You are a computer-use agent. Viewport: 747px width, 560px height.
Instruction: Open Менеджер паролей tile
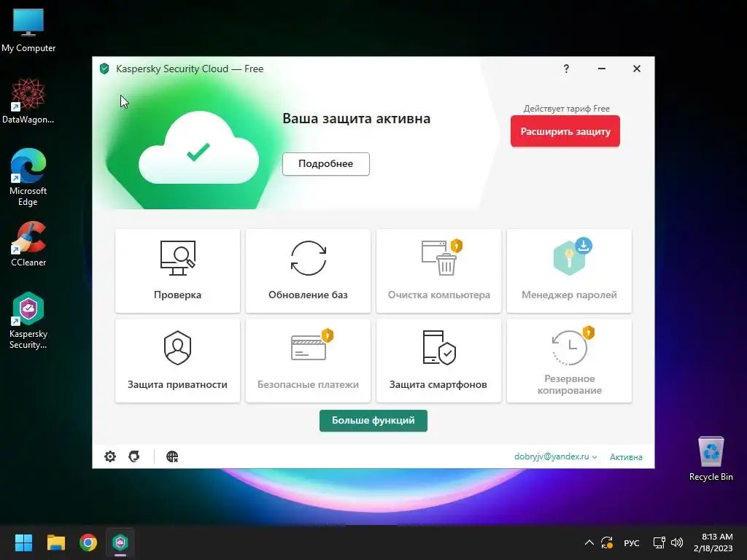569,271
